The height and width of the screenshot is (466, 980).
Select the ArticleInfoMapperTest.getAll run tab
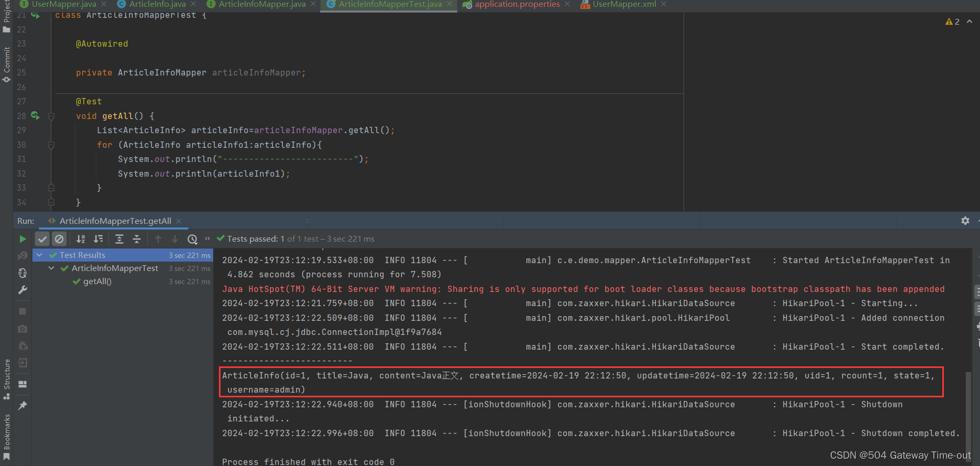[115, 221]
